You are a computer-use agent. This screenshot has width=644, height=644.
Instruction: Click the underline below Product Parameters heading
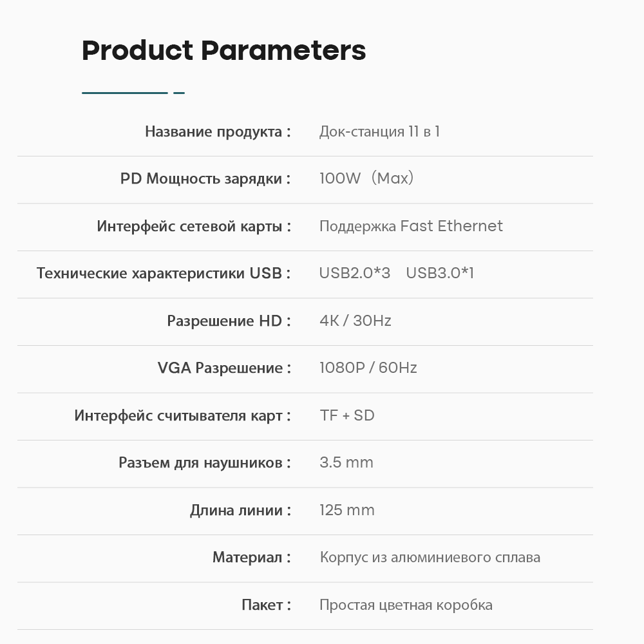click(x=133, y=93)
